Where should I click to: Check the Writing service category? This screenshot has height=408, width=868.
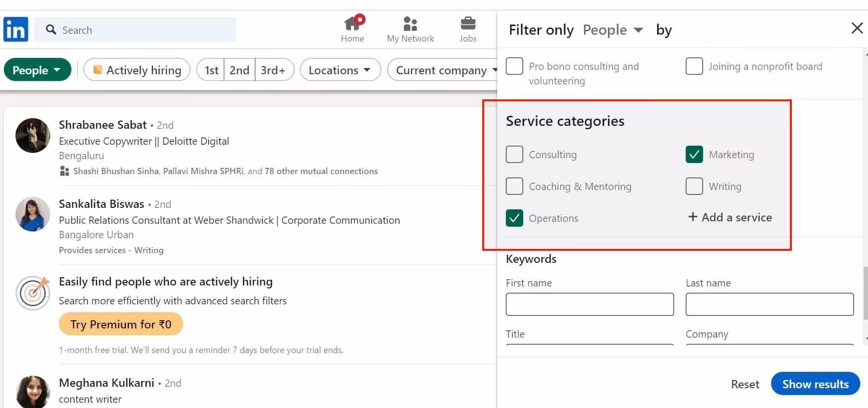tap(694, 186)
